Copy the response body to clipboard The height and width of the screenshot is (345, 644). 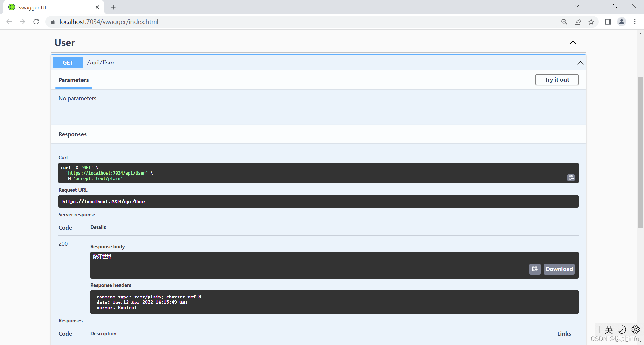[x=535, y=269]
